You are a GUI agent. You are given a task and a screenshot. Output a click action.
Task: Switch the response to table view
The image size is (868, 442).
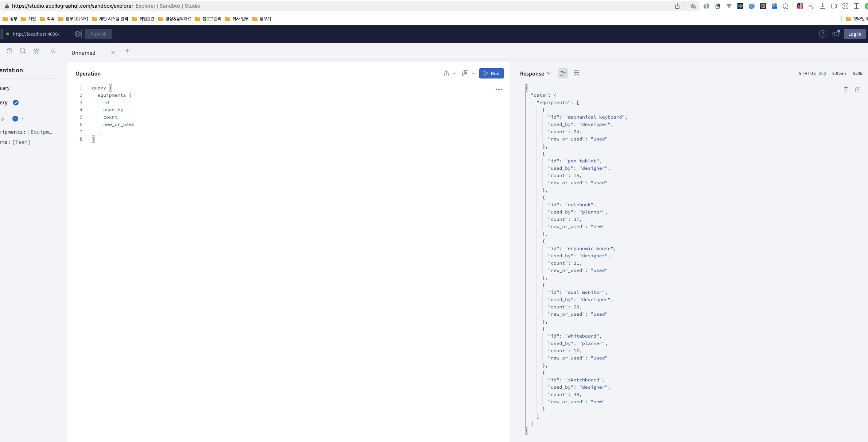576,73
